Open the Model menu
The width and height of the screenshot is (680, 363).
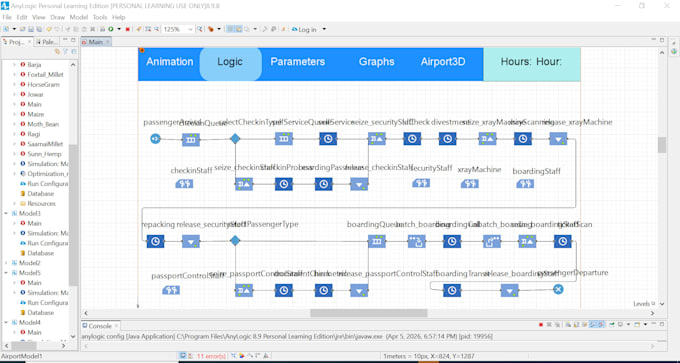78,17
